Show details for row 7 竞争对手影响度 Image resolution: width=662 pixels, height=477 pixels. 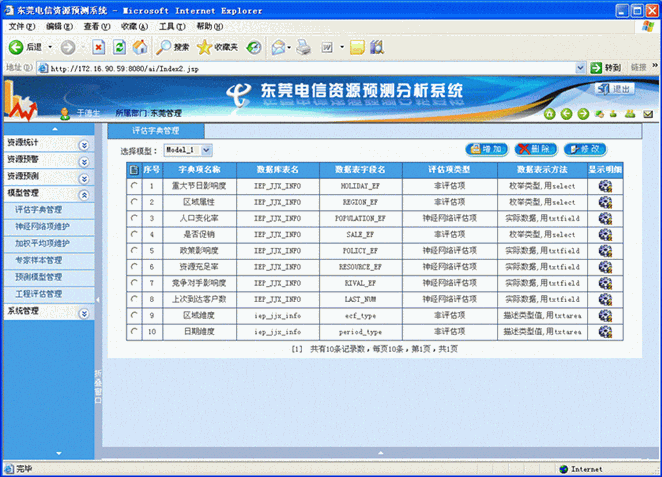point(605,283)
